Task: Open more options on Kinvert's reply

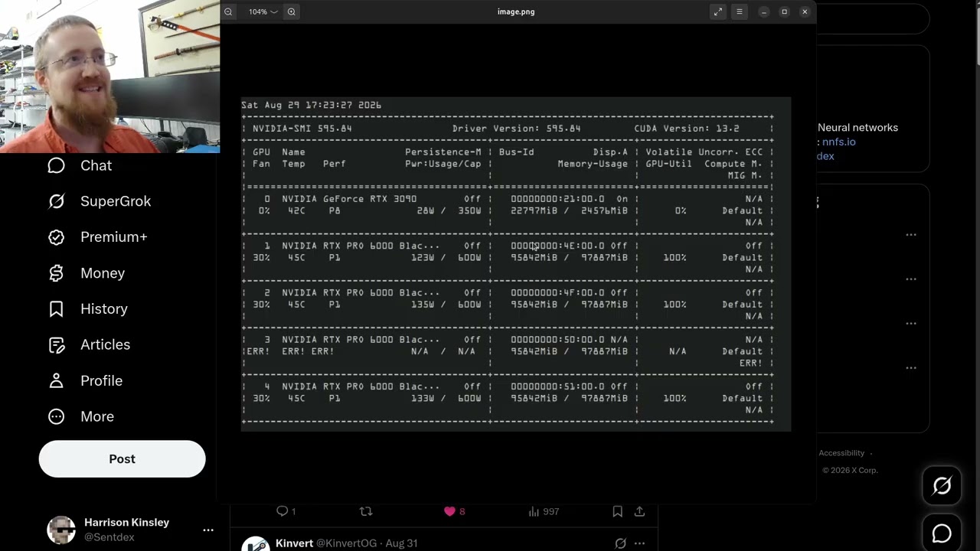Action: (x=639, y=543)
